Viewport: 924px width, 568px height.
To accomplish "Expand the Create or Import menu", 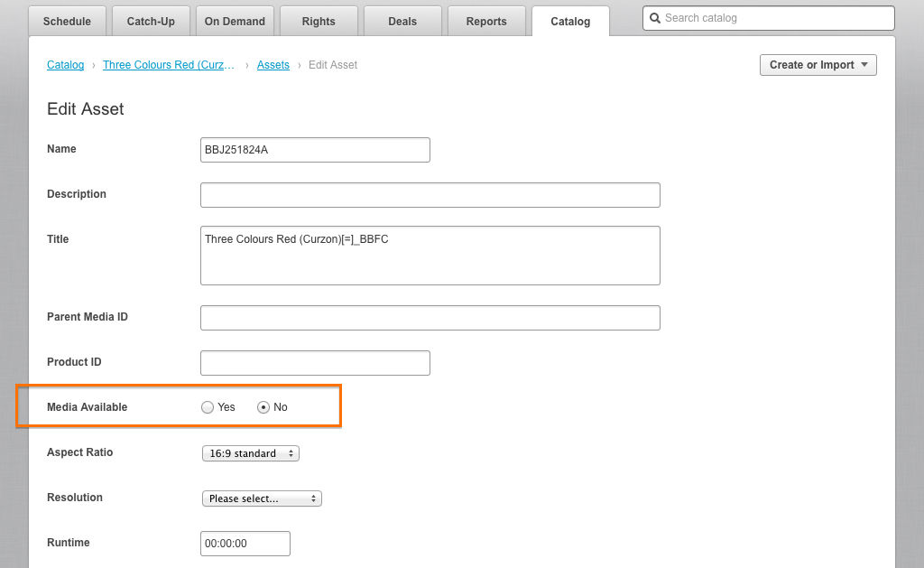I will 818,65.
